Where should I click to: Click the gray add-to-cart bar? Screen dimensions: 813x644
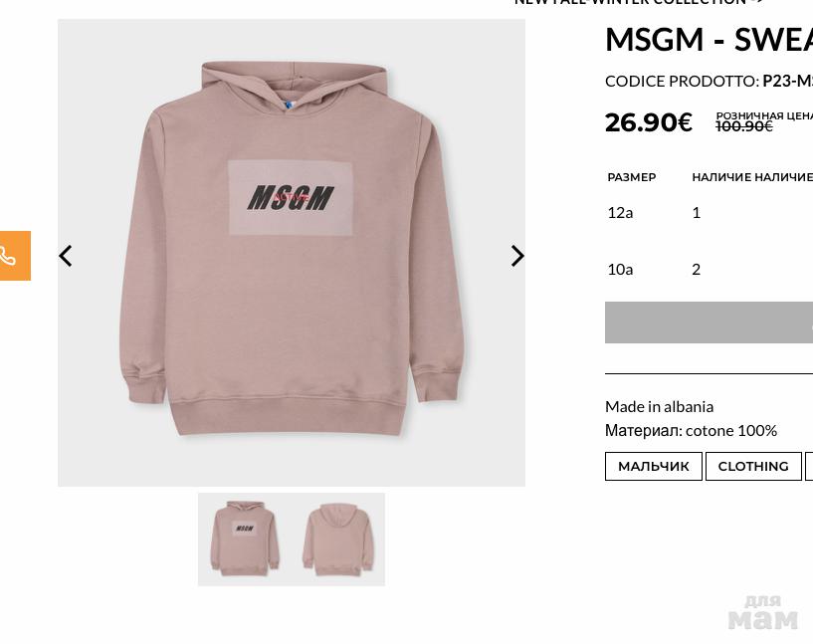(x=709, y=322)
